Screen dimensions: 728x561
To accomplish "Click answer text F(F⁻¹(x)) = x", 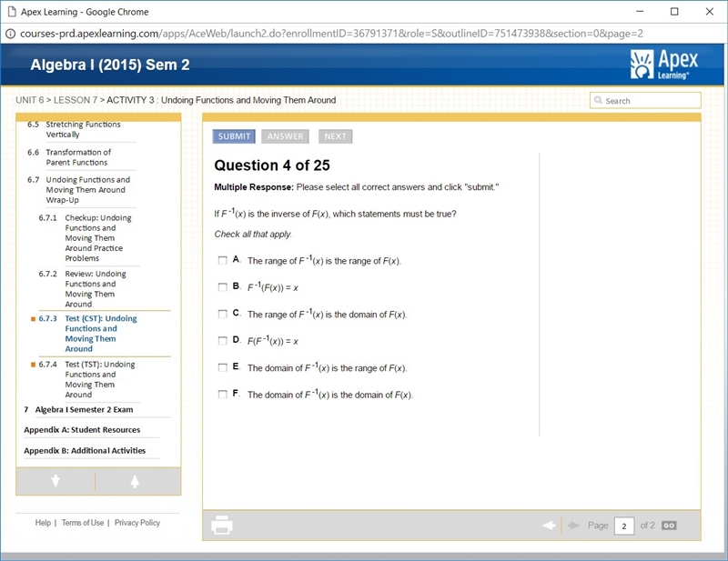I will (x=273, y=341).
